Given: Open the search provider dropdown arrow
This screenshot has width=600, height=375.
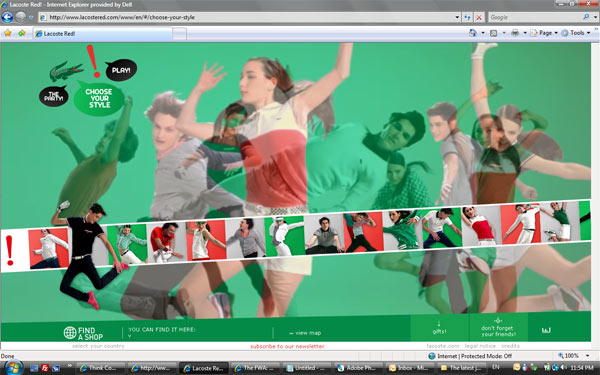Looking at the screenshot, I should [x=595, y=17].
